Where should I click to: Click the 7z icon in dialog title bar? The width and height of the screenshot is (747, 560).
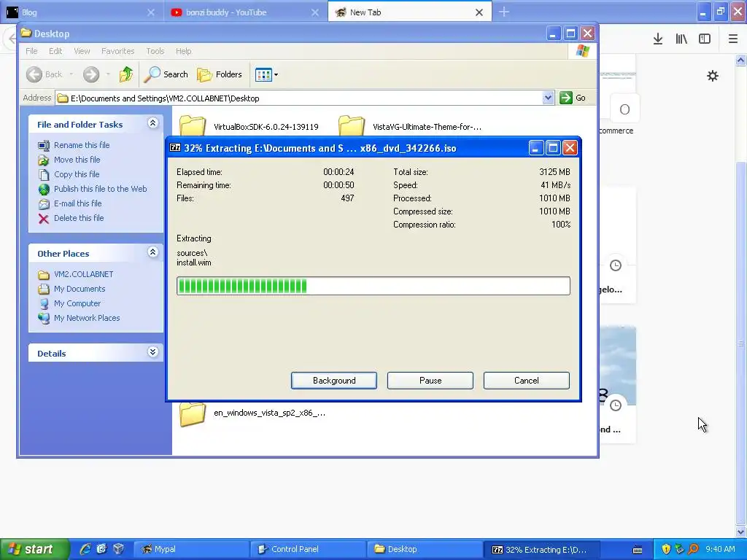click(175, 147)
